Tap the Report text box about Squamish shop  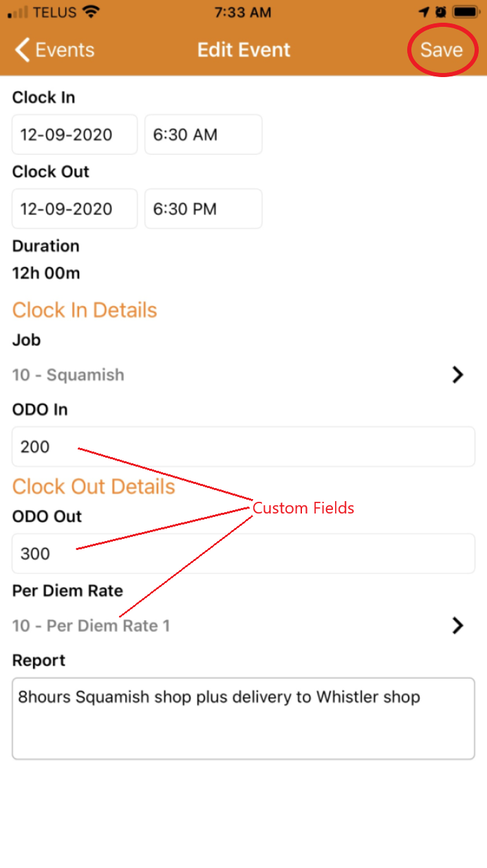point(243,718)
